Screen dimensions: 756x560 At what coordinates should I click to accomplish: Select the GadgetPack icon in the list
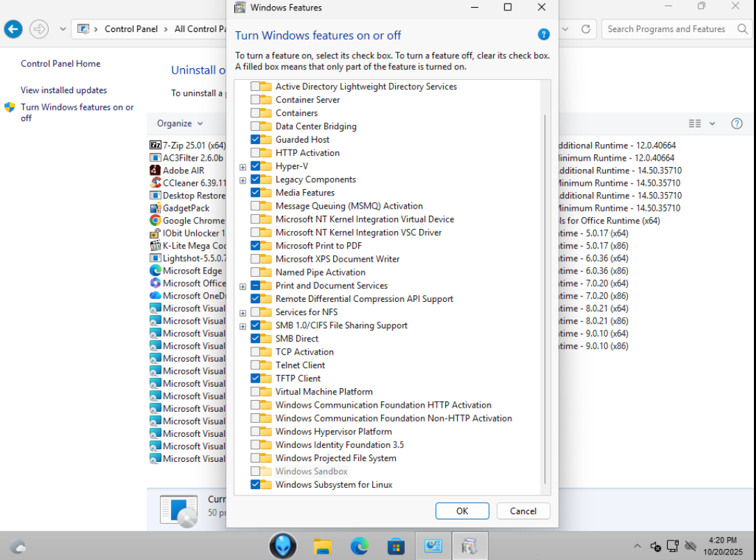(155, 208)
